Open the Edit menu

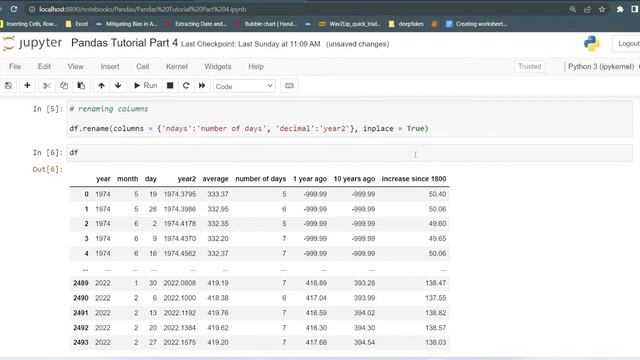coord(44,67)
